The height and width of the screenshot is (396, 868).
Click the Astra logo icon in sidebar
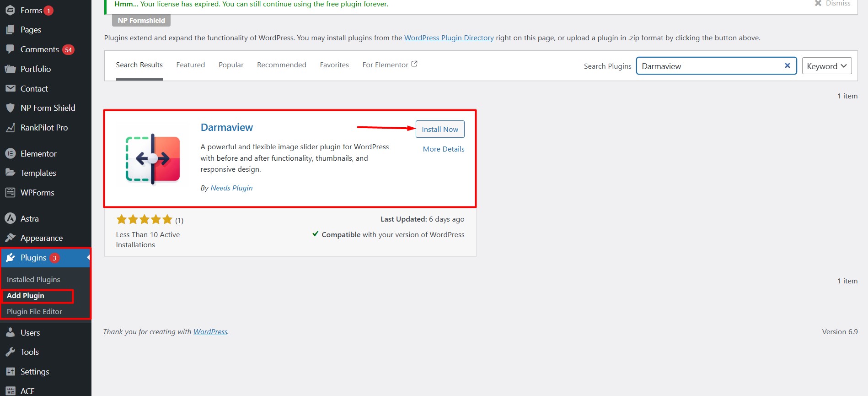pos(10,219)
